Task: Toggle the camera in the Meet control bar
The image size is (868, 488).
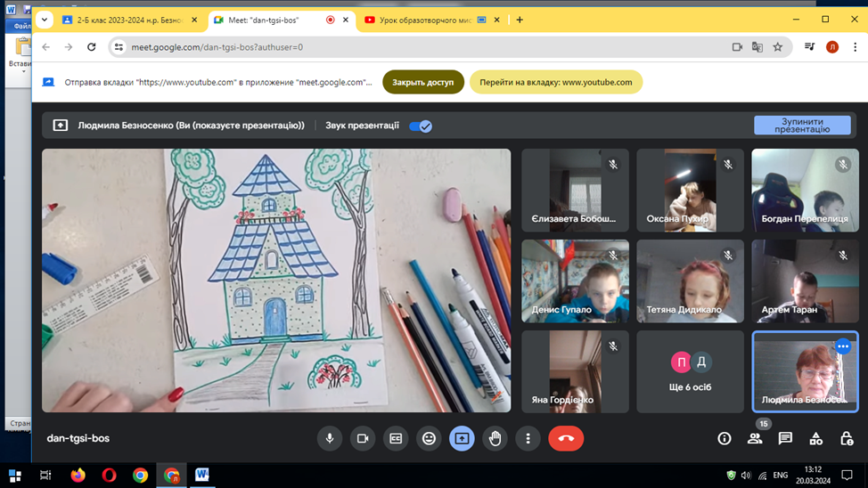Action: [363, 438]
